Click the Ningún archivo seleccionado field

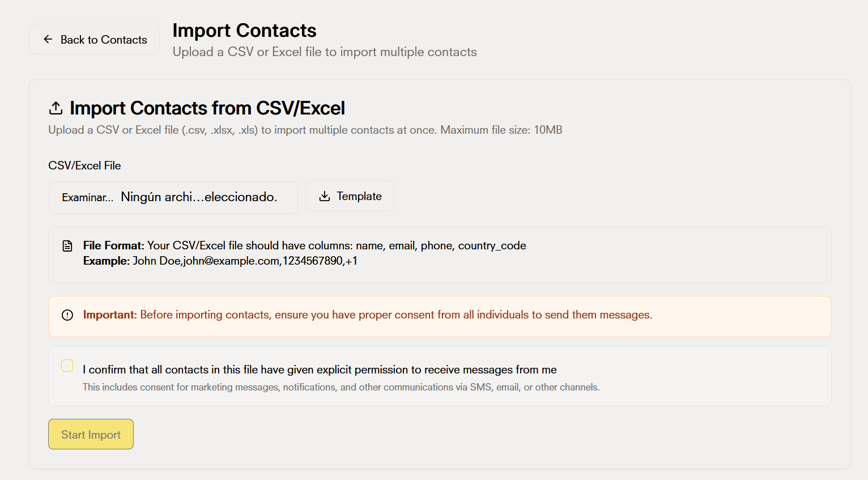pyautogui.click(x=198, y=197)
